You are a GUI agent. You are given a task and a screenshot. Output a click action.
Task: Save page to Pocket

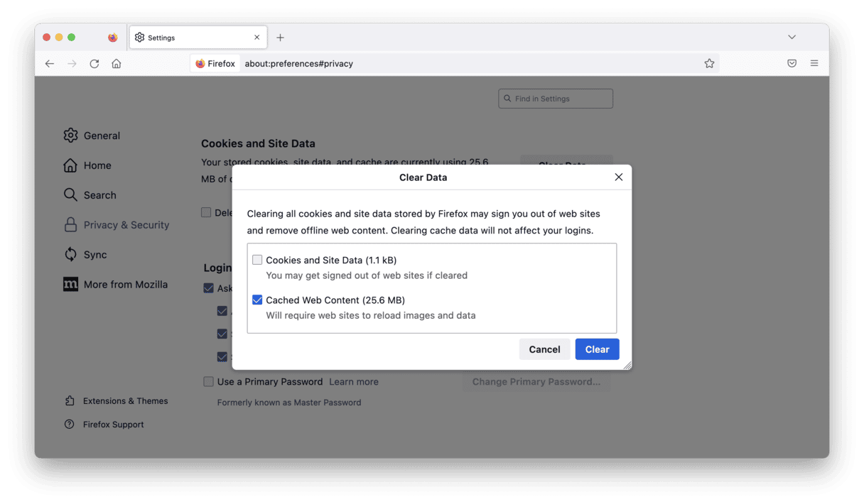[x=792, y=63]
